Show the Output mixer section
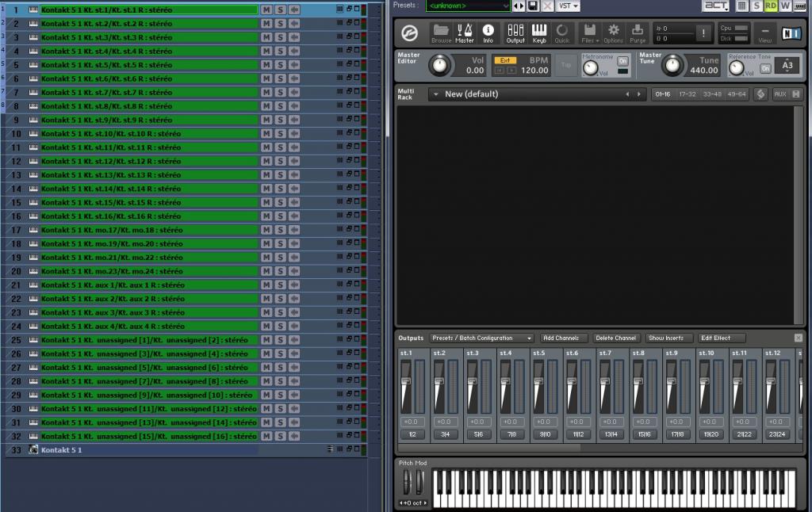Viewport: 812px width, 512px height. tap(515, 33)
